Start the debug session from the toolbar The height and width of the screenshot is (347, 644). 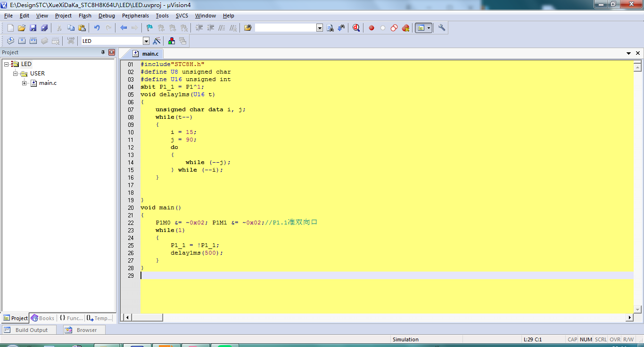pyautogui.click(x=356, y=28)
